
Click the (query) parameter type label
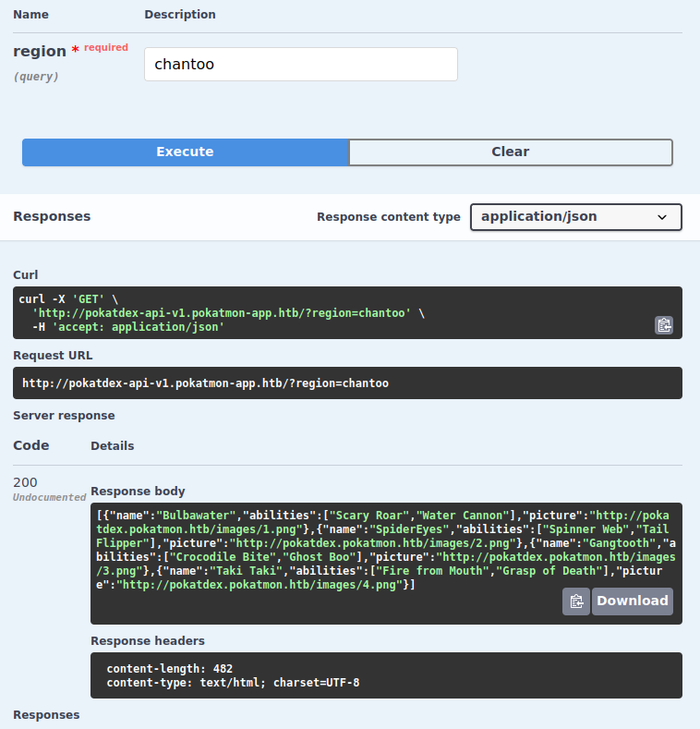(36, 77)
